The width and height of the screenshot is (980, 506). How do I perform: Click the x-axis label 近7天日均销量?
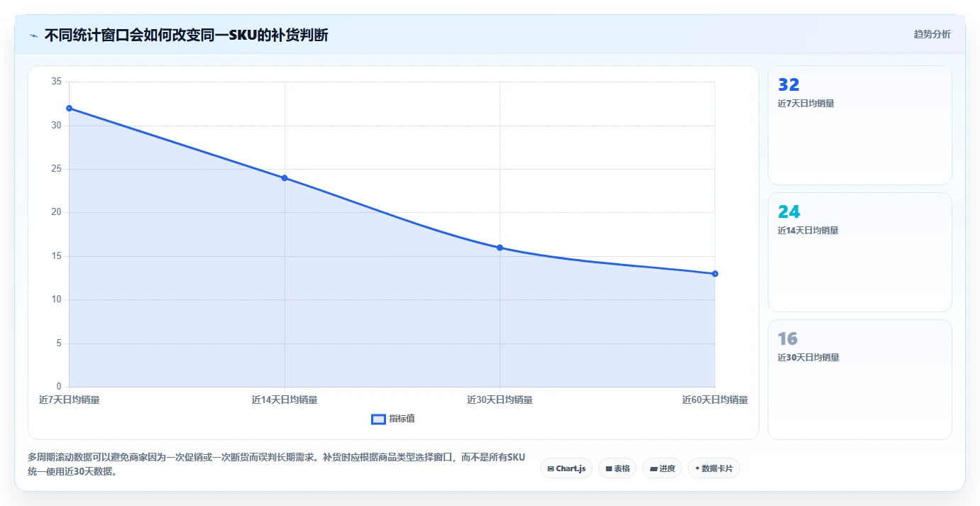(70, 400)
